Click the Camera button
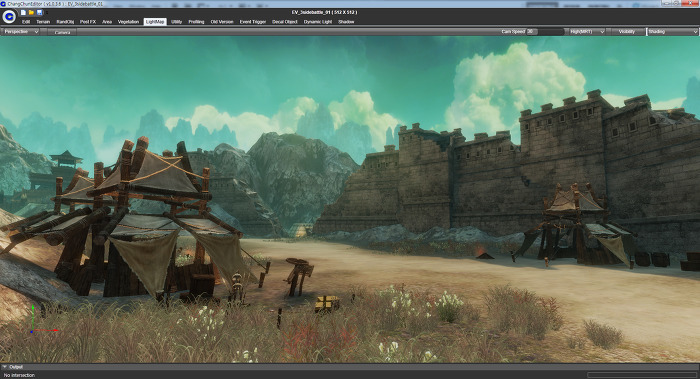This screenshot has width=700, height=379. 62,32
